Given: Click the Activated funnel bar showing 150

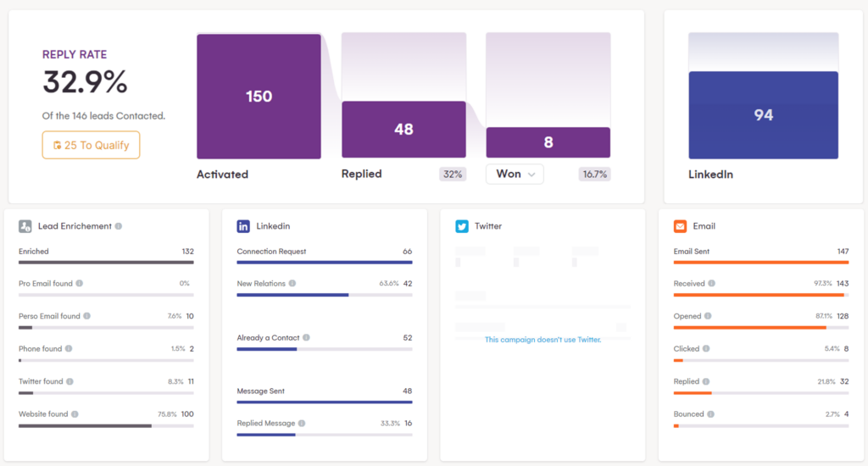Looking at the screenshot, I should pos(259,97).
